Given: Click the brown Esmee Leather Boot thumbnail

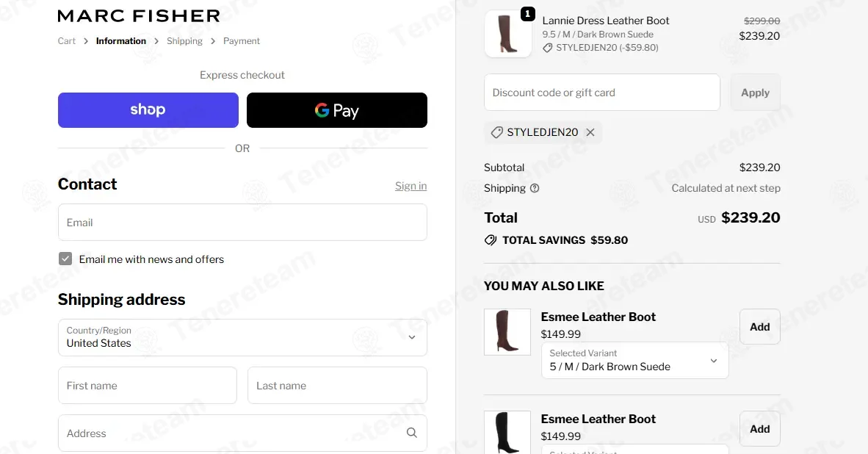Looking at the screenshot, I should (x=507, y=331).
